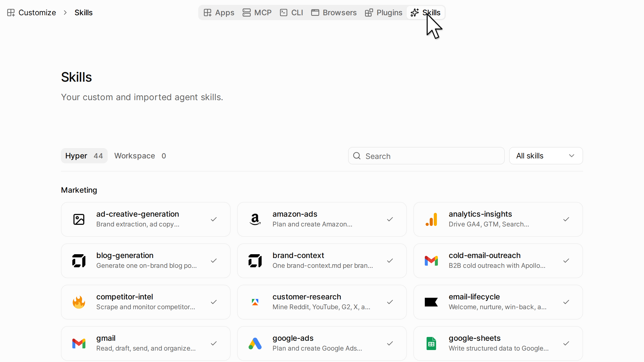Click the "Plan and create Google Ads..." description
This screenshot has height=362, width=644.
click(x=317, y=348)
